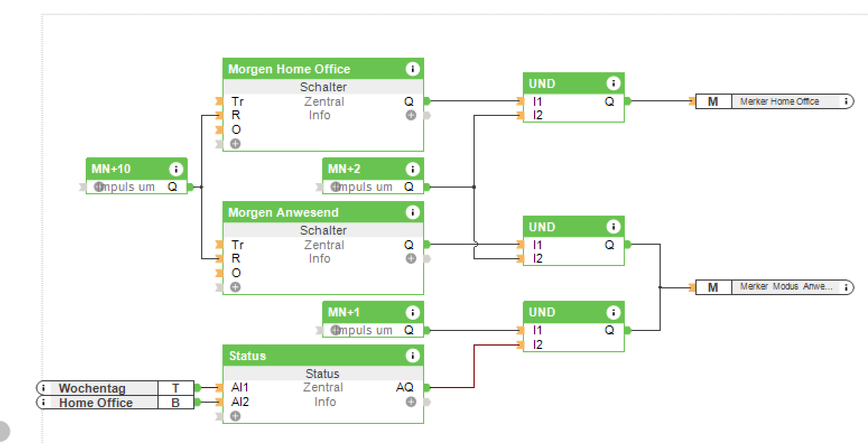Click info icon on Morgen Anwesend block
868x443 pixels.
tap(412, 212)
